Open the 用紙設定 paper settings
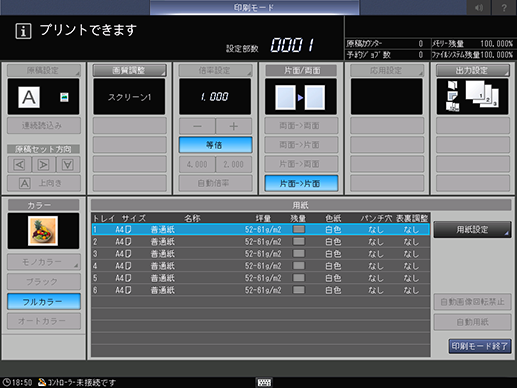 click(x=472, y=229)
